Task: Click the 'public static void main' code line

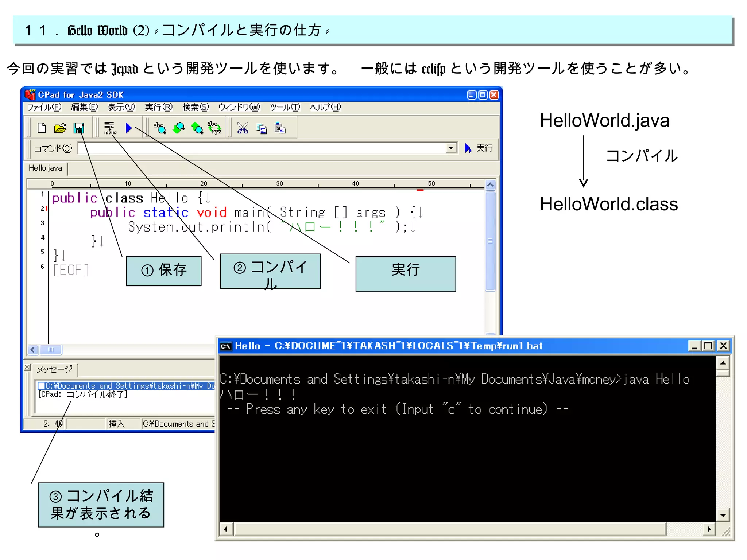Action: [x=257, y=213]
